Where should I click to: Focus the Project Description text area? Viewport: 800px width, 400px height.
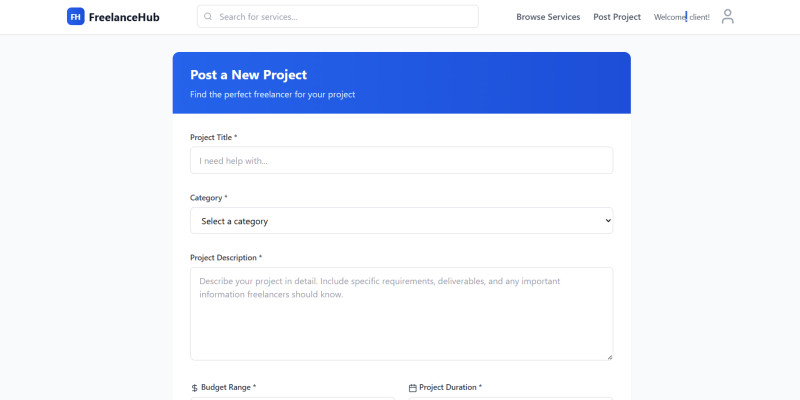(401, 313)
